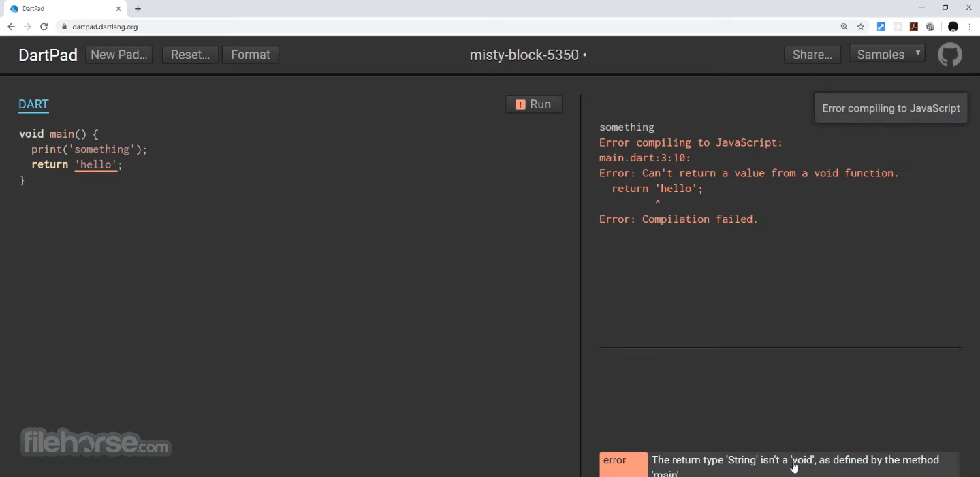Viewport: 980px width, 477px height.
Task: Click the lock icon in address bar
Action: point(65,27)
